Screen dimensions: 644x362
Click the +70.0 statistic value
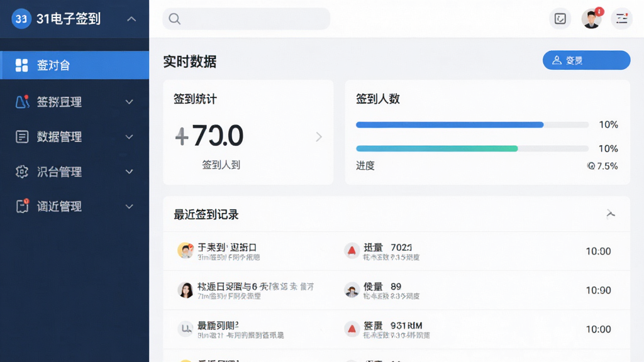click(209, 136)
